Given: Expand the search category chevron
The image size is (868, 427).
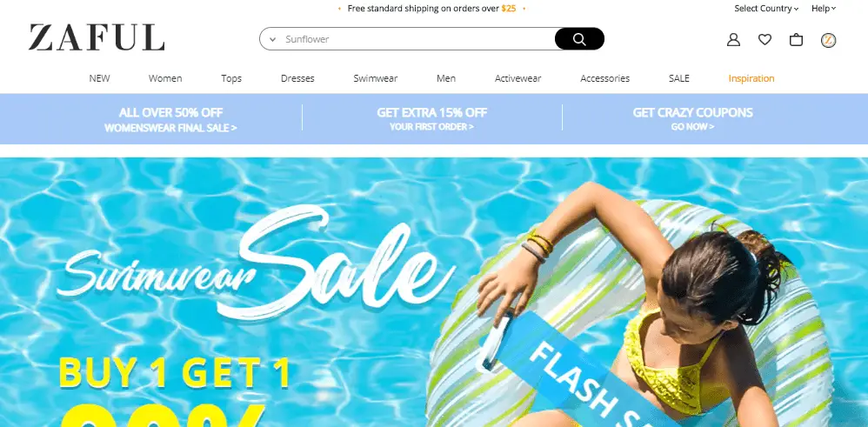Looking at the screenshot, I should [x=272, y=39].
